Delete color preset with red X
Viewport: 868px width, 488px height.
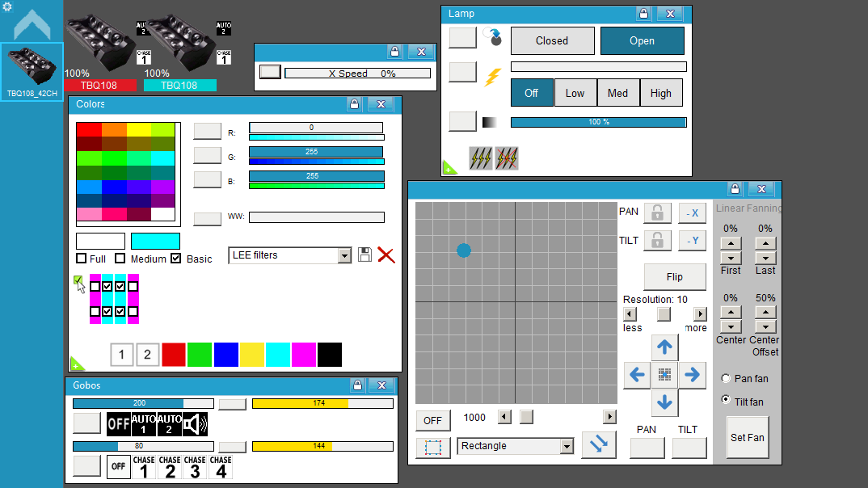pyautogui.click(x=386, y=255)
